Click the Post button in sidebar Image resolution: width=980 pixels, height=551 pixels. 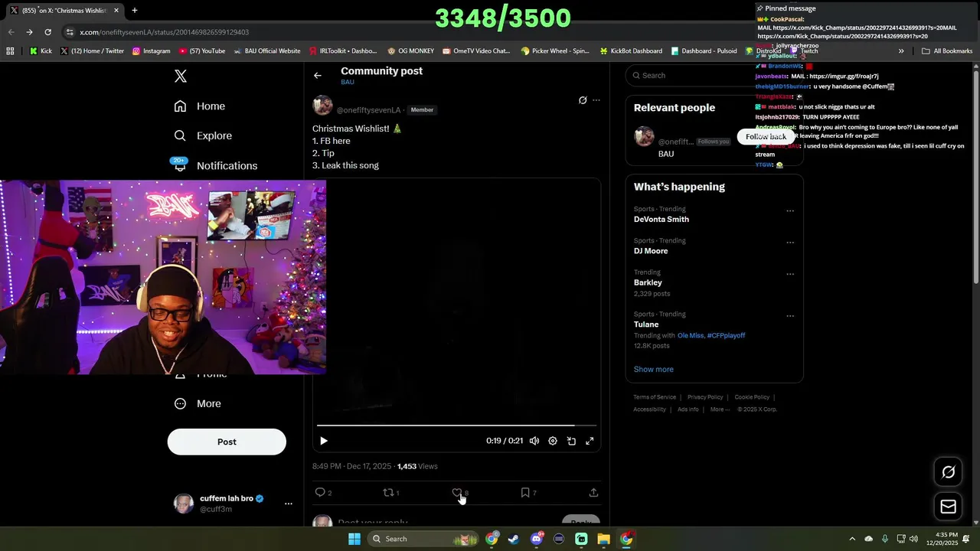(x=227, y=442)
